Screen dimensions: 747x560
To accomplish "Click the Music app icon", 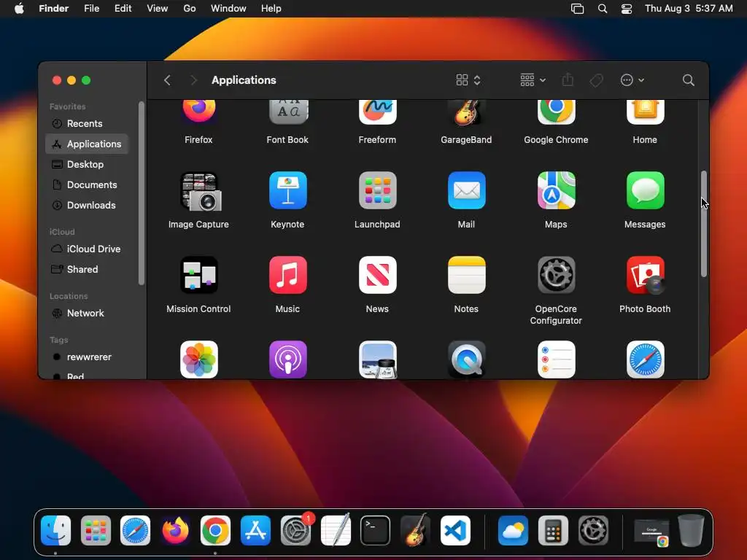I will pos(287,275).
